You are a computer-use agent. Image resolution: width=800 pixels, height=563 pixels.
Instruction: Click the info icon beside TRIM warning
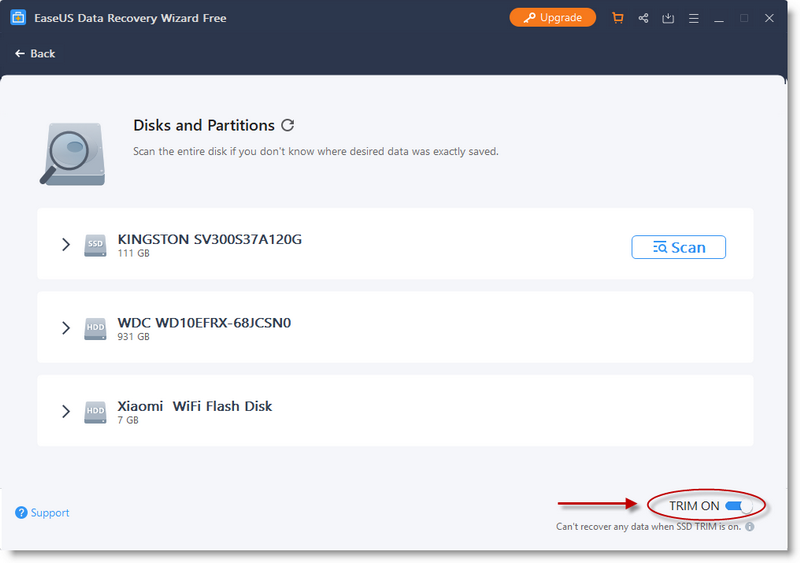[x=749, y=526]
